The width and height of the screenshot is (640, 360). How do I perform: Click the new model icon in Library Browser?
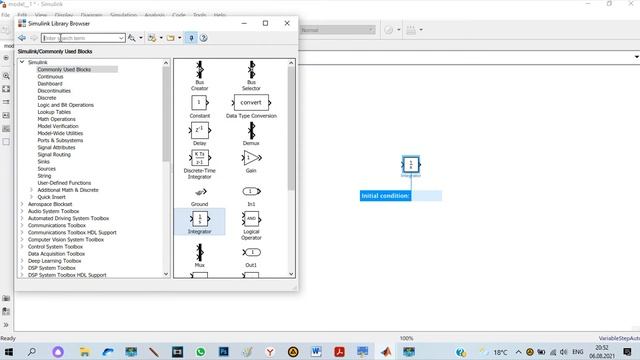152,38
